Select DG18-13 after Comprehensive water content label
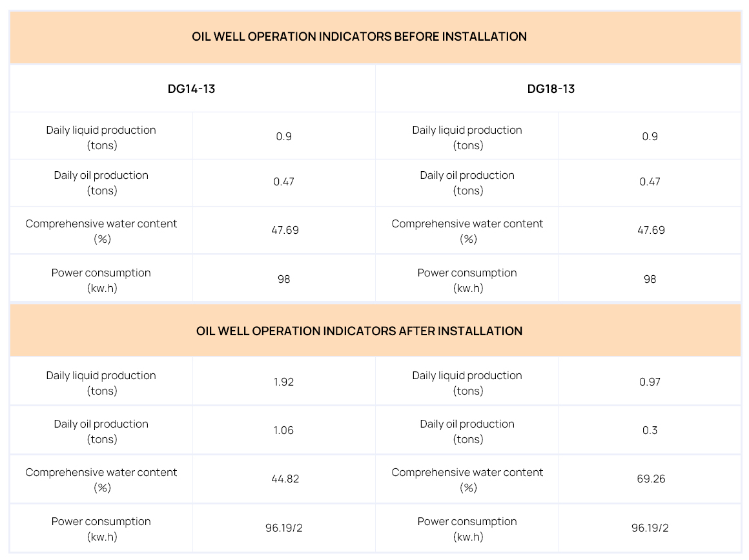Screen dimensions: 749x560 (x=467, y=480)
